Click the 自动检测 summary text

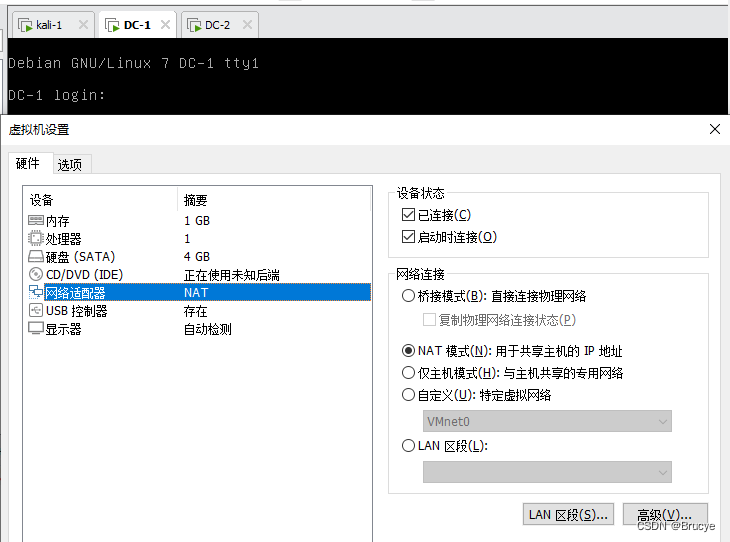tap(207, 329)
